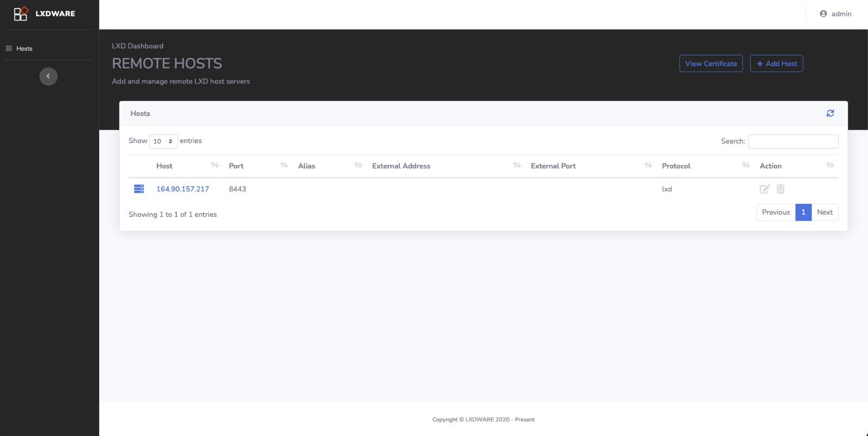This screenshot has width=868, height=436.
Task: Click the View Certificate button
Action: click(x=711, y=63)
